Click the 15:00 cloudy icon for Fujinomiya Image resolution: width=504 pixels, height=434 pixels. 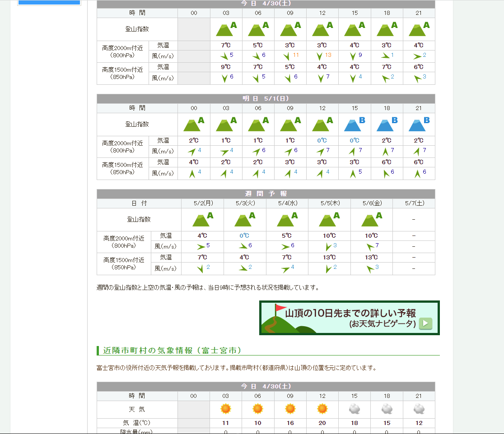[x=355, y=409]
